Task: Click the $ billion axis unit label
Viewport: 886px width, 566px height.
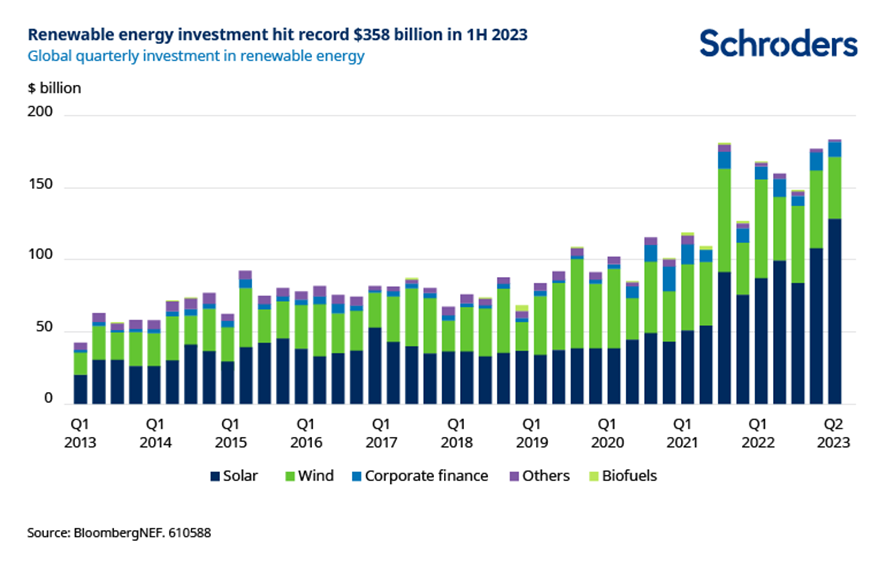Action: coord(54,88)
